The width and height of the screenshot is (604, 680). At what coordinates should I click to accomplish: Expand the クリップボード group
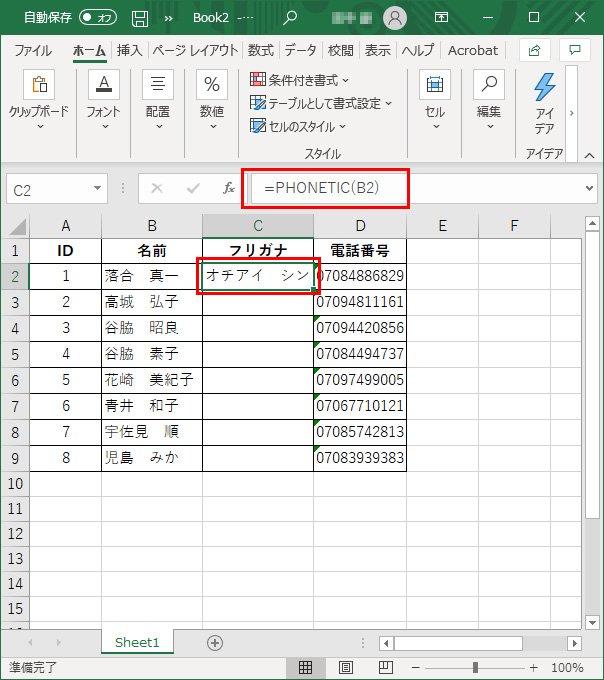pyautogui.click(x=39, y=102)
